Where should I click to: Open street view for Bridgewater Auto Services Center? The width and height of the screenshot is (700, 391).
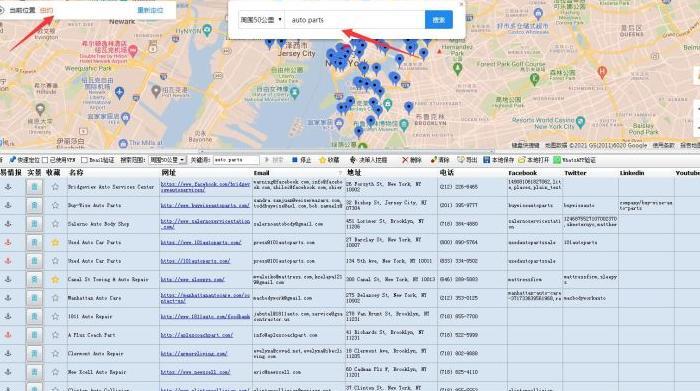coord(34,187)
